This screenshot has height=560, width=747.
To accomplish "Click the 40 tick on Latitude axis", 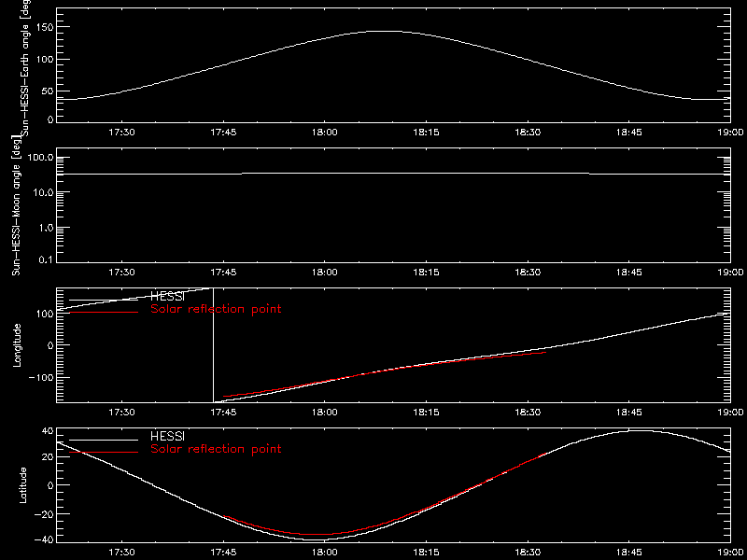I will pyautogui.click(x=46, y=431).
